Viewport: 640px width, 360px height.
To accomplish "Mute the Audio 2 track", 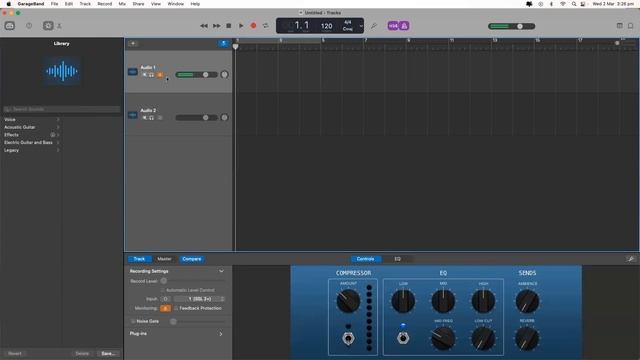I will [x=144, y=118].
